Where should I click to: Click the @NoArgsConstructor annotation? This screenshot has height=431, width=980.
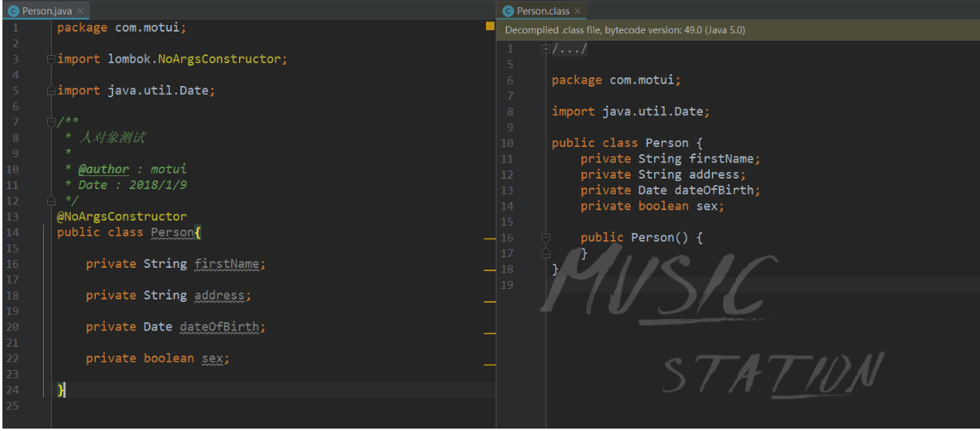click(x=122, y=217)
